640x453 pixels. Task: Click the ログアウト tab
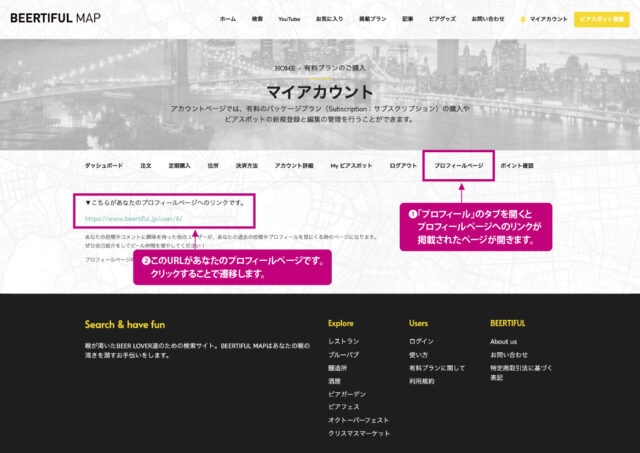pyautogui.click(x=403, y=165)
